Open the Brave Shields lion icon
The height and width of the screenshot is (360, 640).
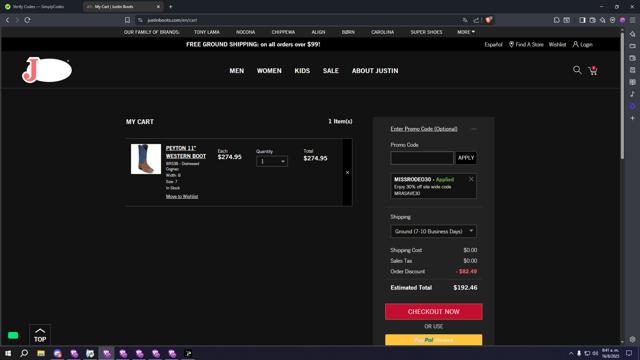(489, 20)
